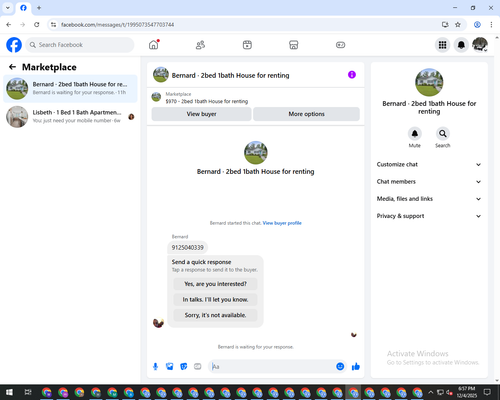The height and width of the screenshot is (400, 500).
Task: Open Windows Start menu
Action: click(9, 392)
